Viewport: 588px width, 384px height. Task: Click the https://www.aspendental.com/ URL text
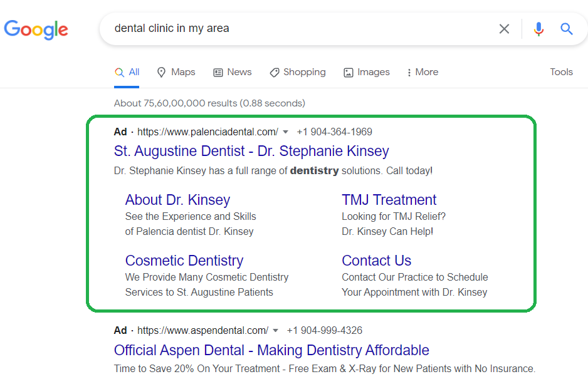203,330
